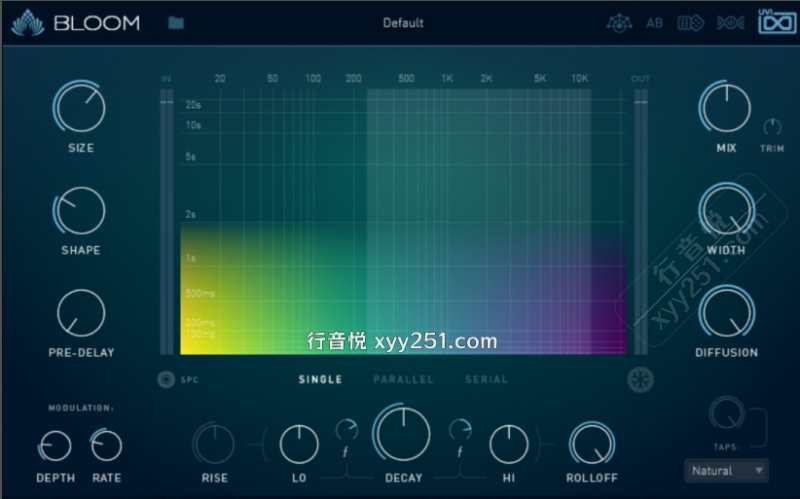The image size is (800, 499).
Task: Switch to PARALLEL mode
Action: (x=403, y=379)
